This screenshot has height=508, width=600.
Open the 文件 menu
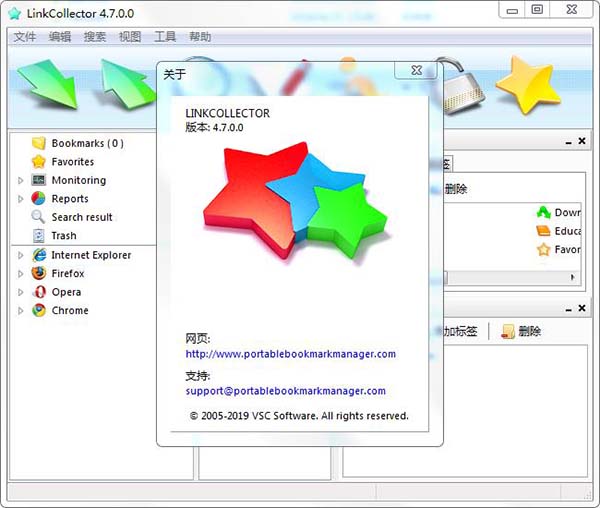tap(25, 37)
